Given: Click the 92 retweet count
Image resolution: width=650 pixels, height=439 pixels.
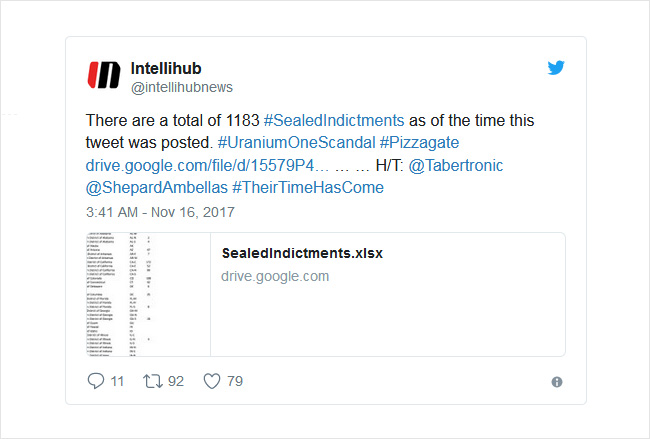Looking at the screenshot, I should pyautogui.click(x=176, y=381).
